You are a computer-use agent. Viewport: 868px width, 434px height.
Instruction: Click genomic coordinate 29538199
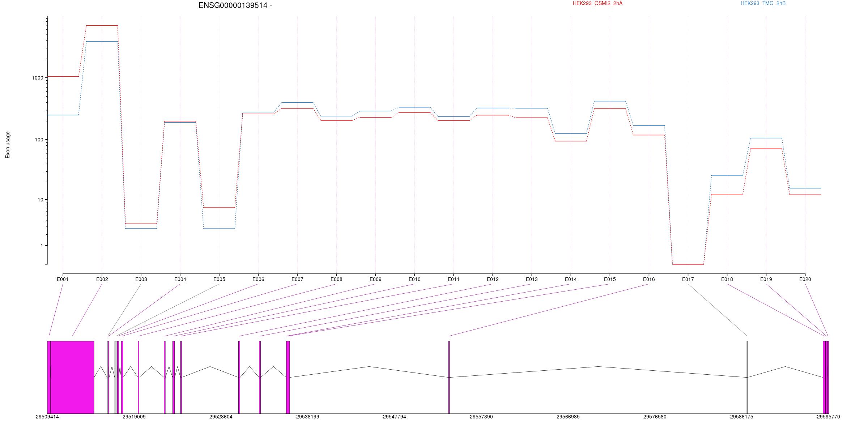point(307,417)
